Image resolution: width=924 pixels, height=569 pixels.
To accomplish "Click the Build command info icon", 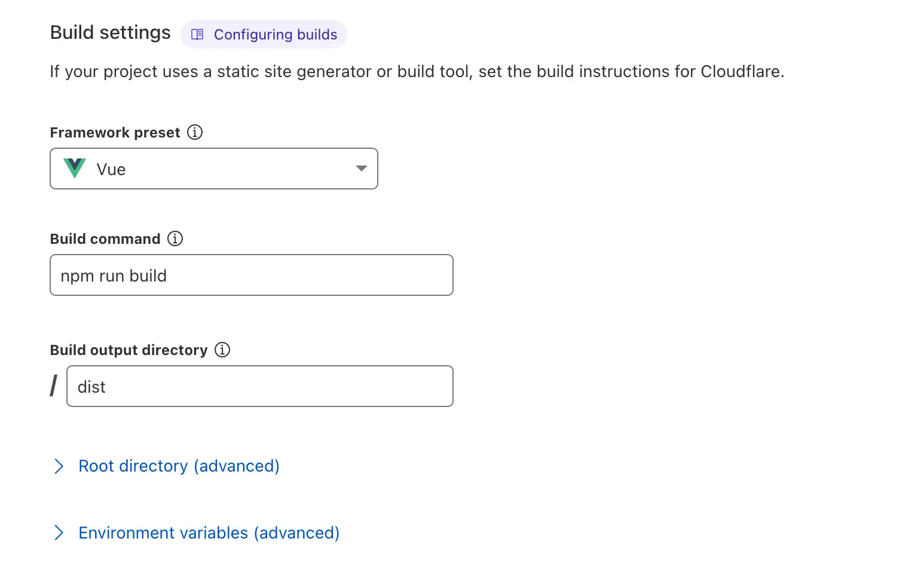I will [175, 238].
